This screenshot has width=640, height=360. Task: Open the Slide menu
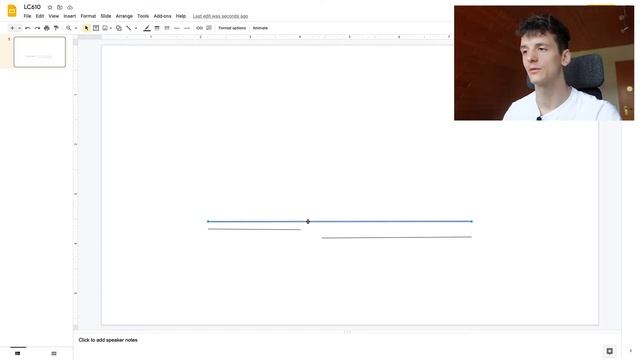(x=106, y=16)
